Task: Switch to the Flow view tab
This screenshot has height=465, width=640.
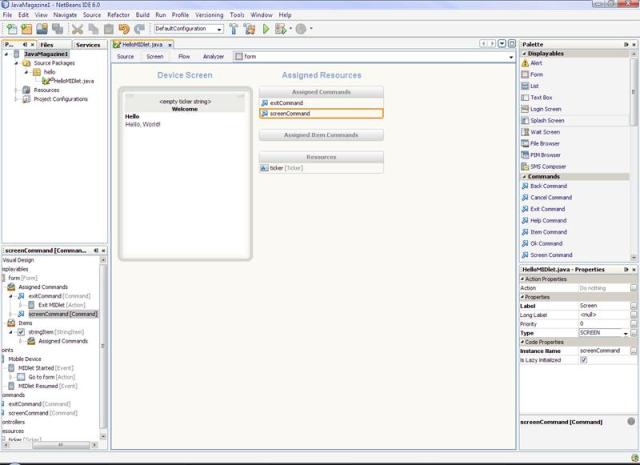Action: click(x=184, y=56)
